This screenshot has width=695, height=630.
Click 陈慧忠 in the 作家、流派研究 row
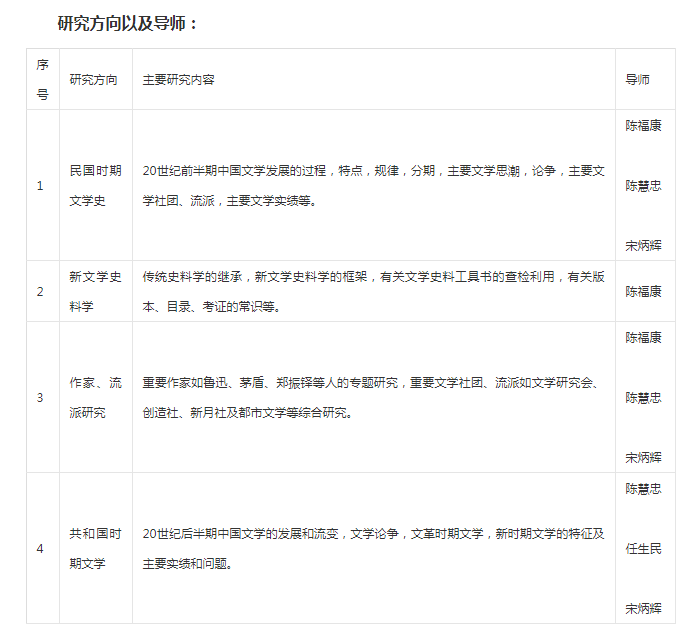(x=643, y=397)
